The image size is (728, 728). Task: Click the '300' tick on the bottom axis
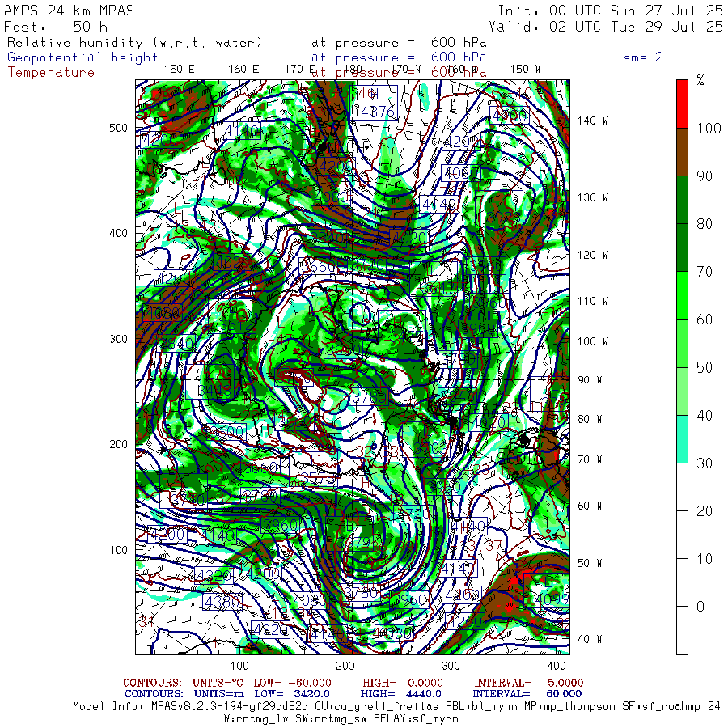point(451,666)
